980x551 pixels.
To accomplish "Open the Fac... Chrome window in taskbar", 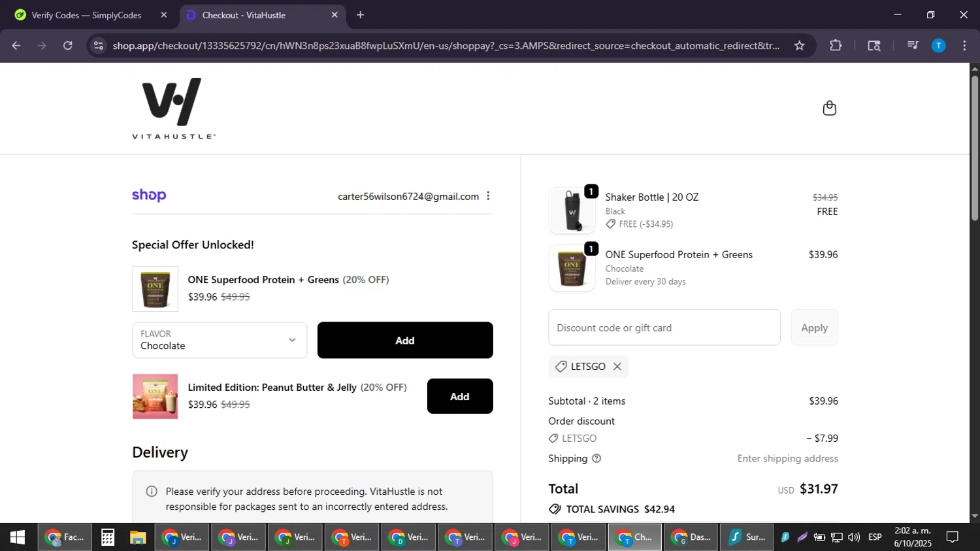I will click(65, 537).
